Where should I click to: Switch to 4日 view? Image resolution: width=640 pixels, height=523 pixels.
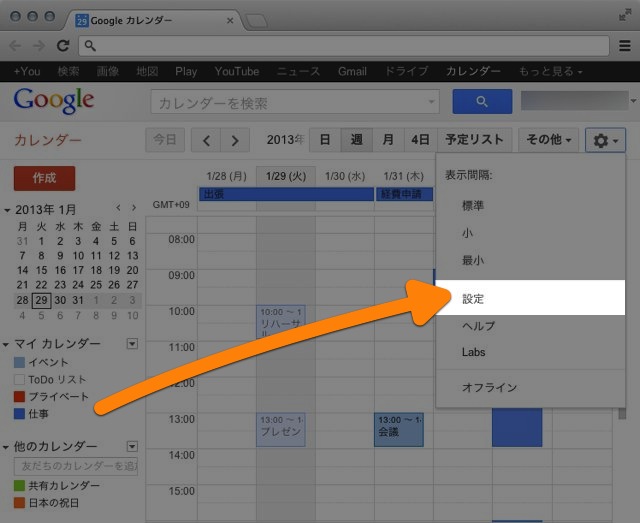(x=420, y=140)
